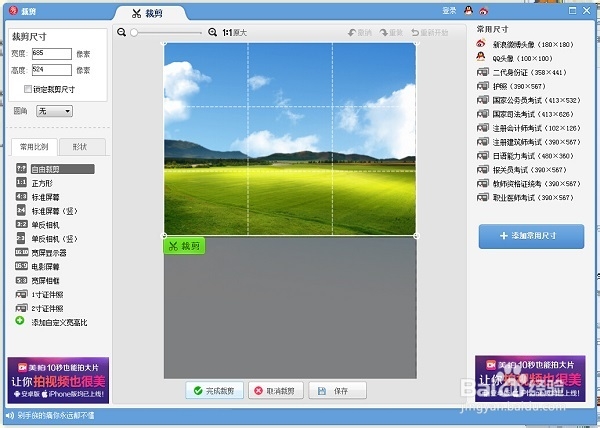This screenshot has width=600, height=428.
Task: Select 宽屏显示器 16:10 ratio
Action: (x=41, y=253)
